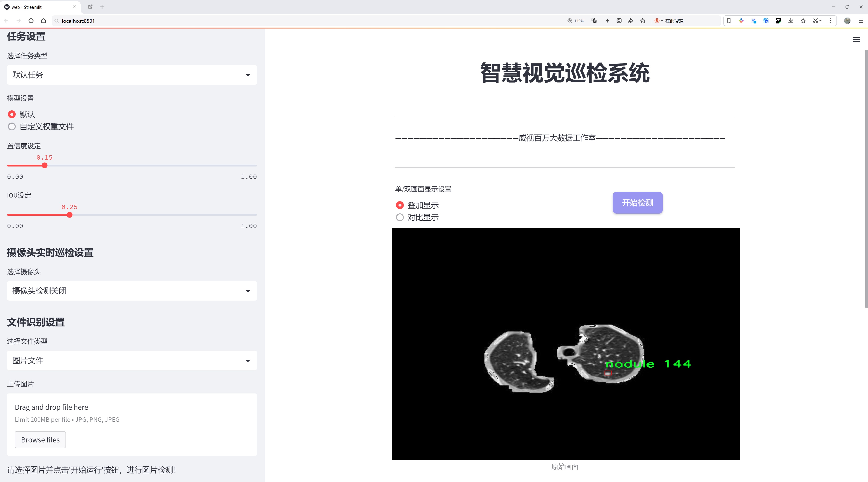
Task: Click the '开始检测' start detection button
Action: click(637, 203)
